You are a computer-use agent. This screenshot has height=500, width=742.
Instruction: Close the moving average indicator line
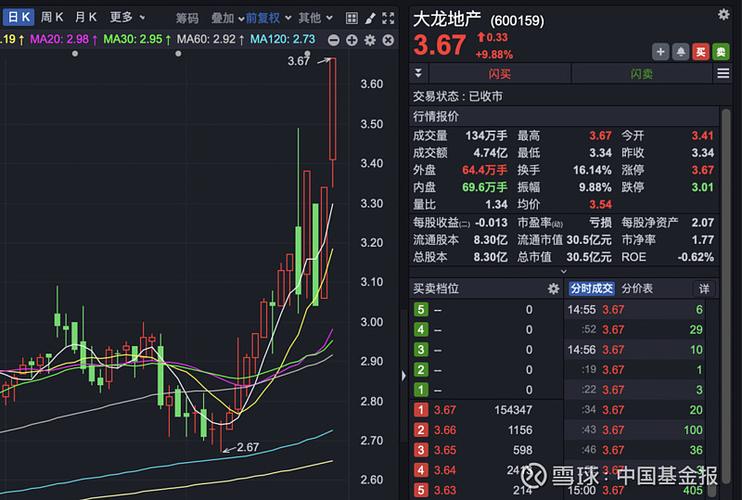388,40
